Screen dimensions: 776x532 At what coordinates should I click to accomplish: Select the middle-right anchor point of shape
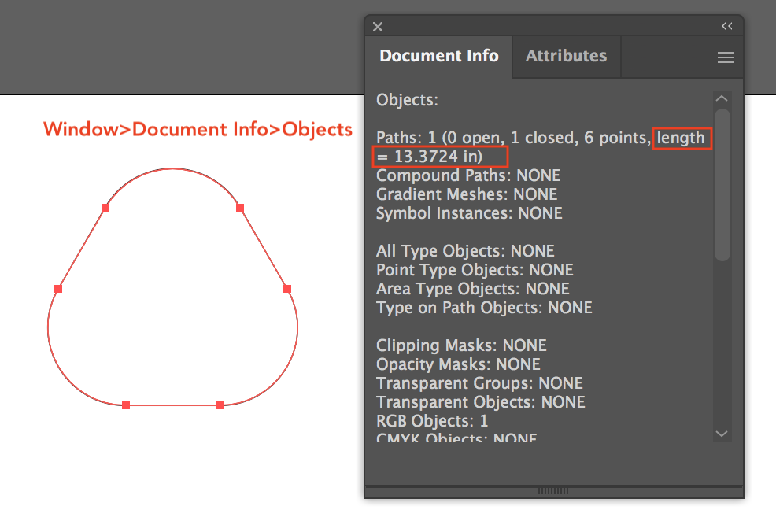point(287,289)
